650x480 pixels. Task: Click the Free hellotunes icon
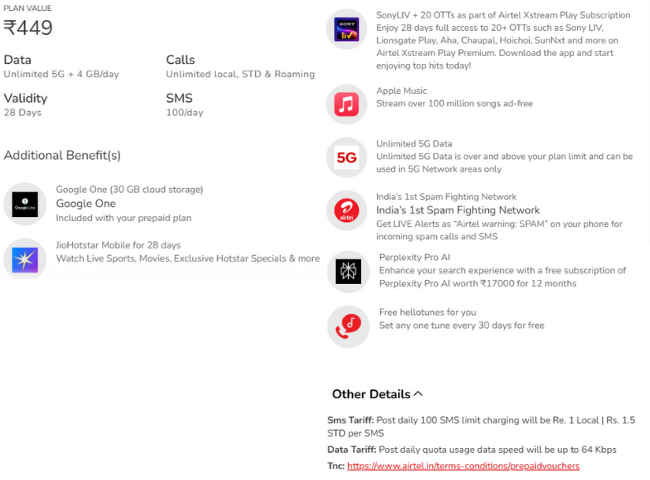(348, 326)
